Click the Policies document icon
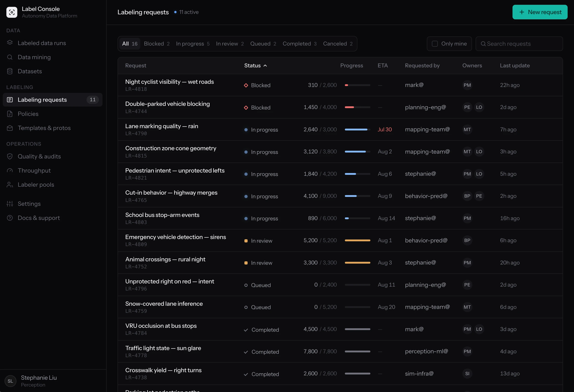Viewport: 574px width, 392px height. pos(10,114)
